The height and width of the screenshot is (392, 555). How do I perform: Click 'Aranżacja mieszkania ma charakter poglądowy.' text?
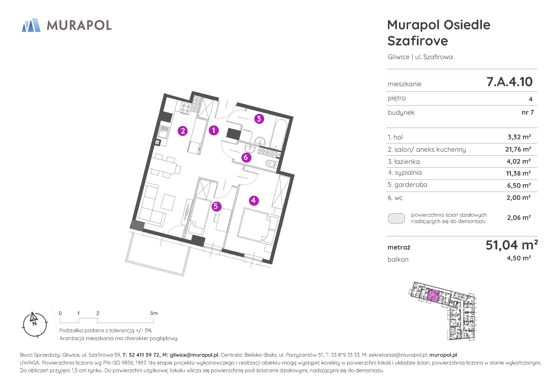click(119, 338)
